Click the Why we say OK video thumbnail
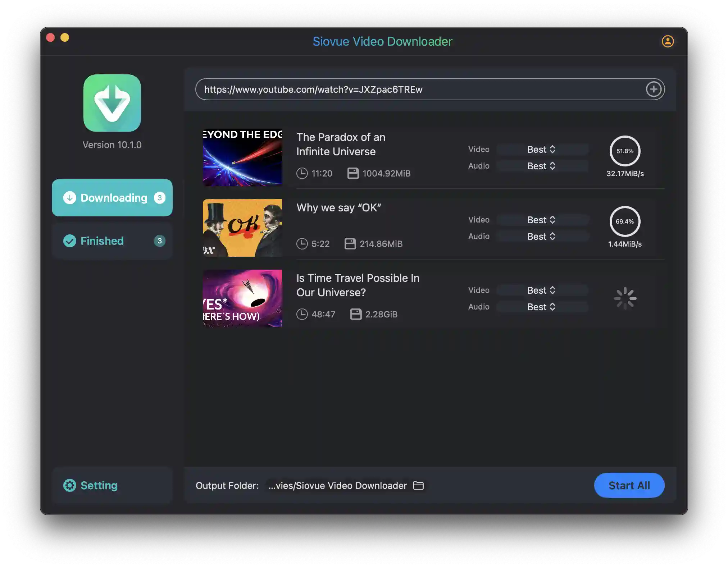 tap(242, 227)
